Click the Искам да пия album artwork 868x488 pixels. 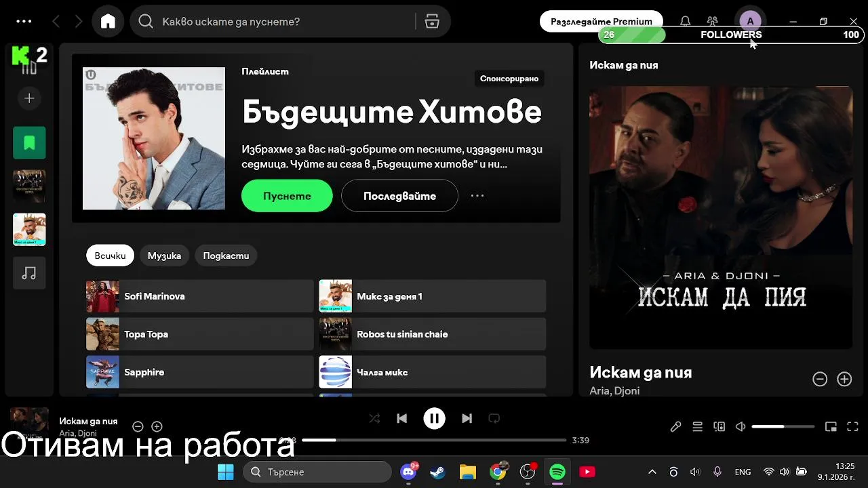(x=721, y=218)
